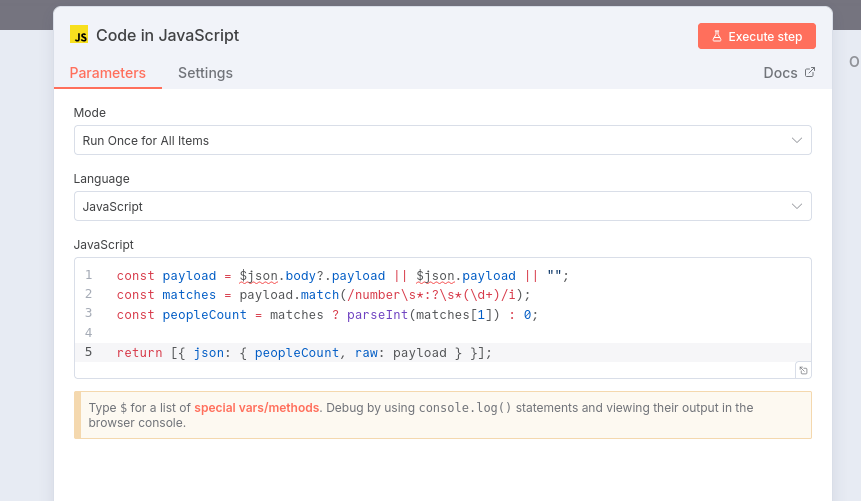Click the node title 'Code in JavaScript'
This screenshot has height=501, width=861.
167,36
